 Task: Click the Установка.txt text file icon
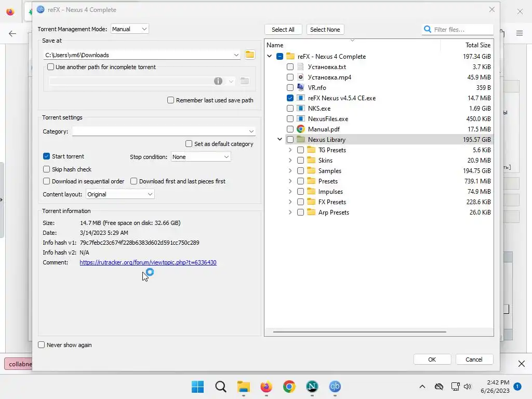coord(300,67)
